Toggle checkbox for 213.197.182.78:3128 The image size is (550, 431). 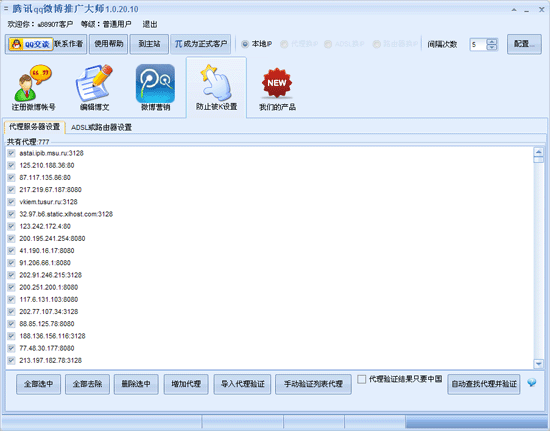coord(11,360)
